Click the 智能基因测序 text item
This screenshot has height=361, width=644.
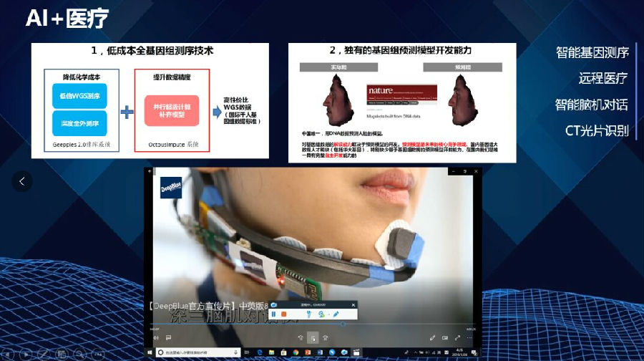coord(592,52)
